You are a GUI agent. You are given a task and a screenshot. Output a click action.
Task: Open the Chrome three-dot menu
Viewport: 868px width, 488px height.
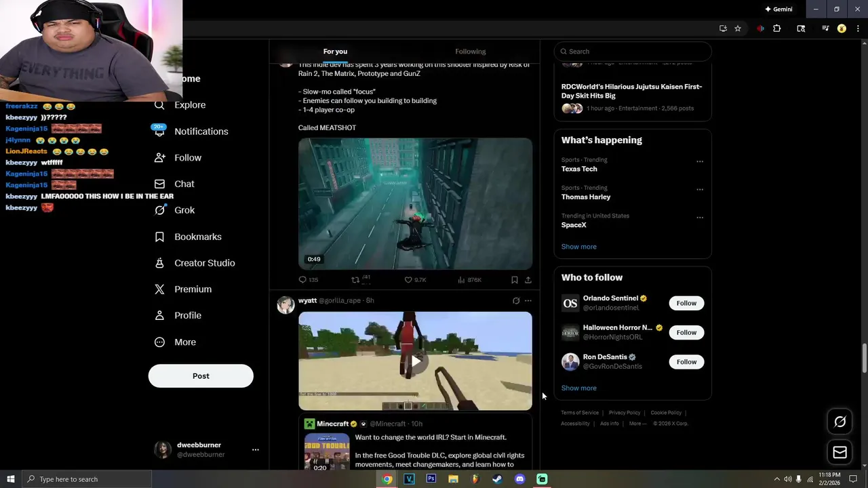pyautogui.click(x=857, y=28)
